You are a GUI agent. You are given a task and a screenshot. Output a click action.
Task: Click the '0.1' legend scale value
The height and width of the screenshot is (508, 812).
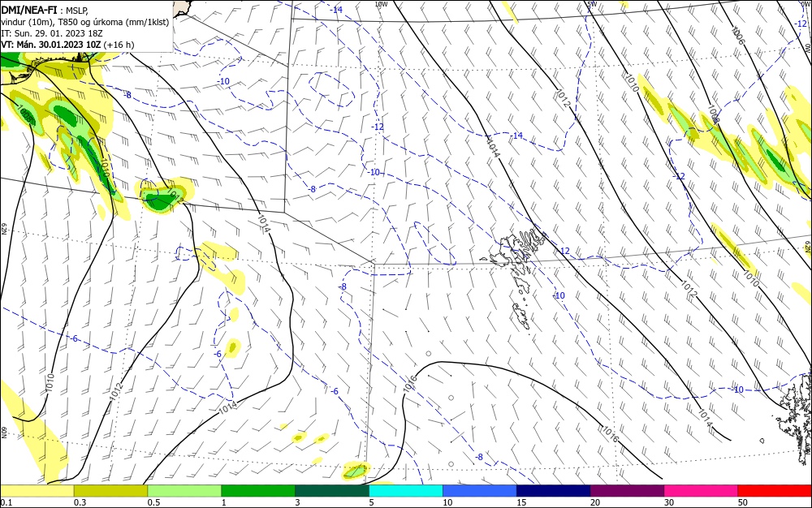(6, 502)
